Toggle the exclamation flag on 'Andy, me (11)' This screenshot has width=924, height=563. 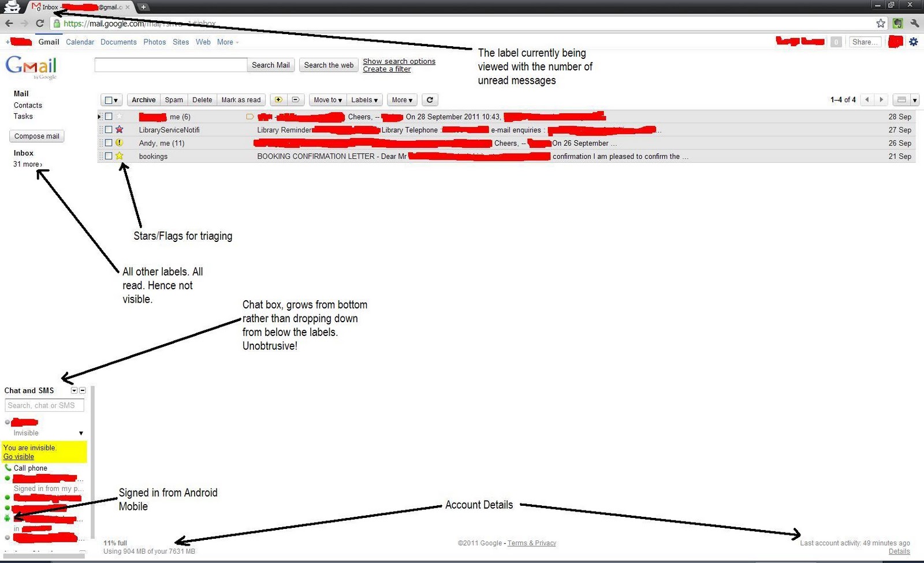tap(120, 143)
